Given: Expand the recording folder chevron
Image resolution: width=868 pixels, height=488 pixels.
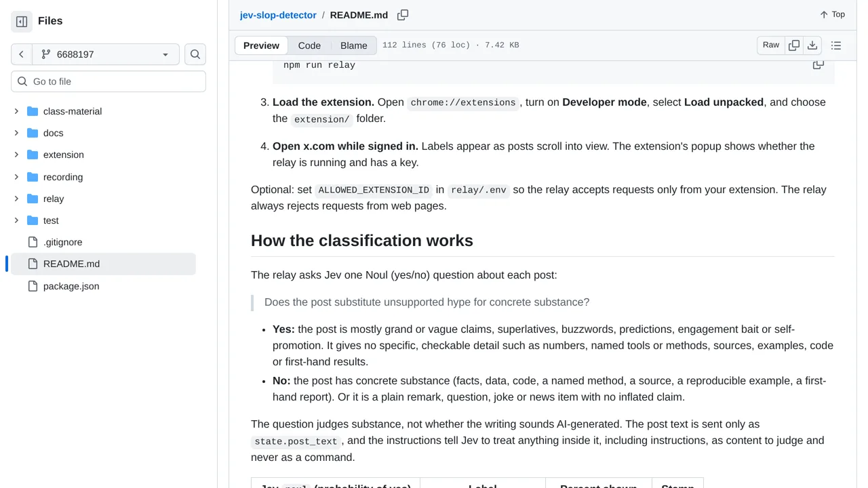Looking at the screenshot, I should click(16, 177).
